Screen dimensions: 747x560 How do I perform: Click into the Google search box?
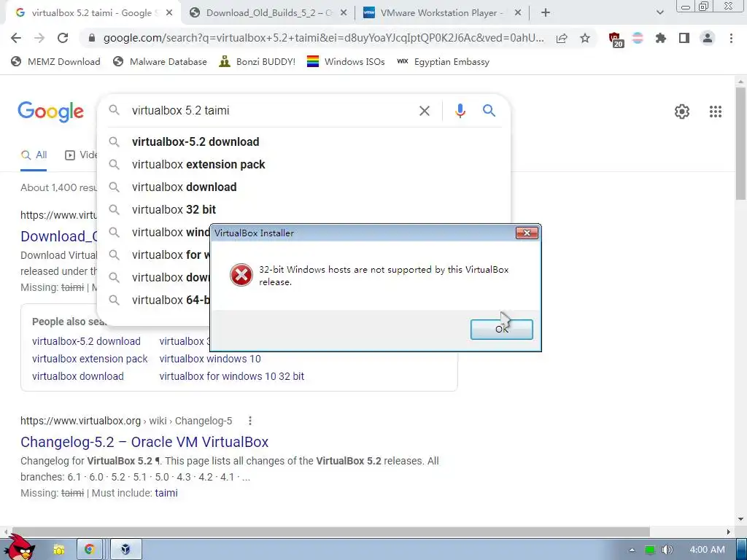(x=269, y=111)
